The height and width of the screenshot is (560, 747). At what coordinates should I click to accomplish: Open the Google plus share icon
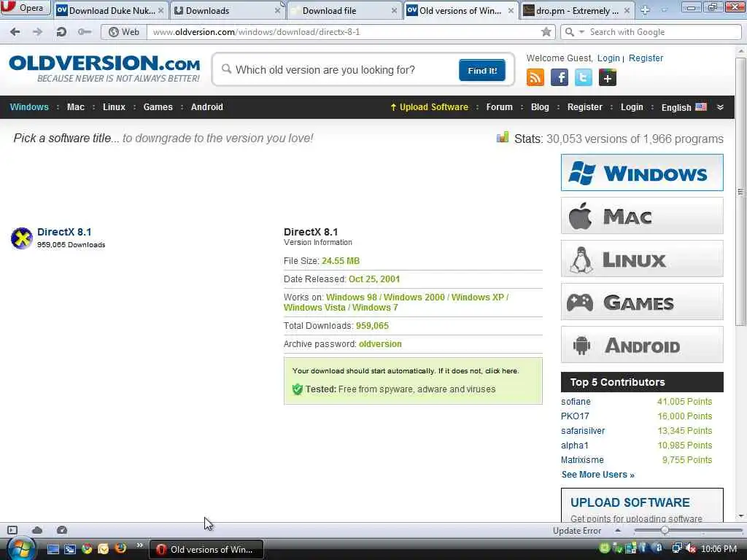(608, 77)
